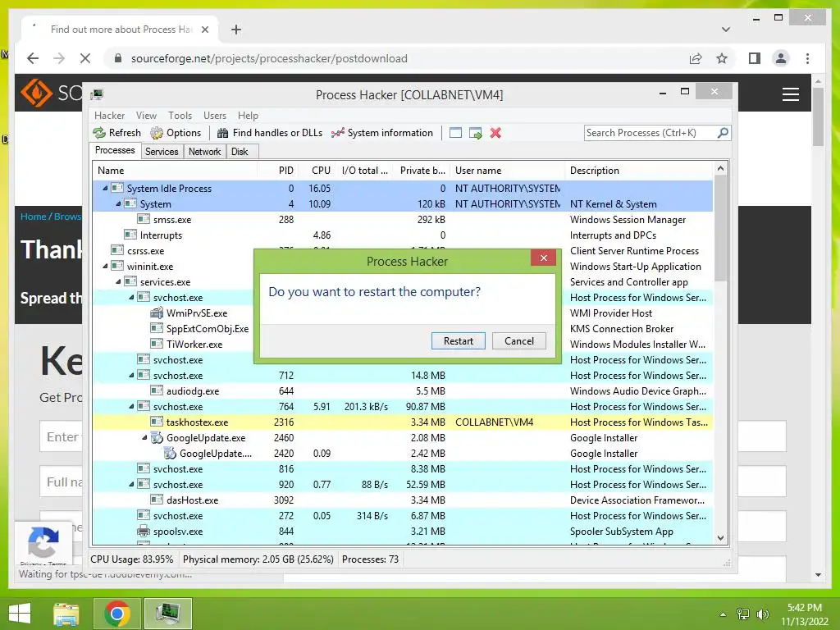
Task: Click scroll down arrow of process list
Action: 720,538
